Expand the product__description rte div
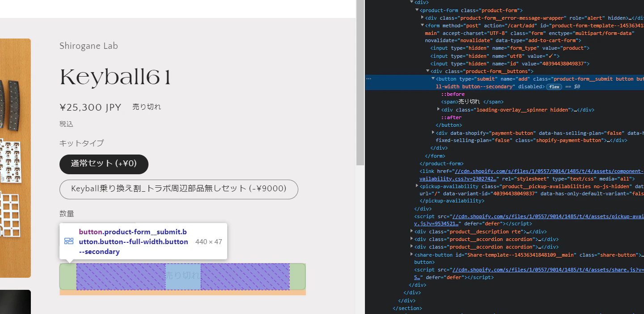Screen dimensions: 644x314 click(411, 232)
